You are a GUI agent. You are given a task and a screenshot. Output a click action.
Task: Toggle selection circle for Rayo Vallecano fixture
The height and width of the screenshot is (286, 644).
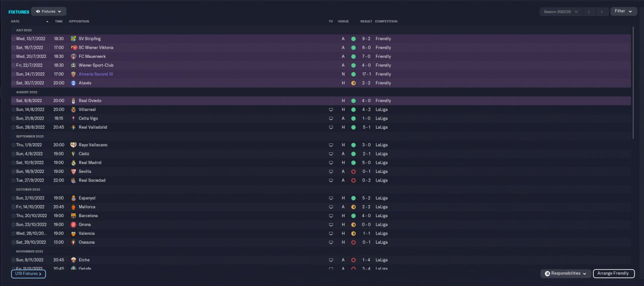pyautogui.click(x=14, y=145)
